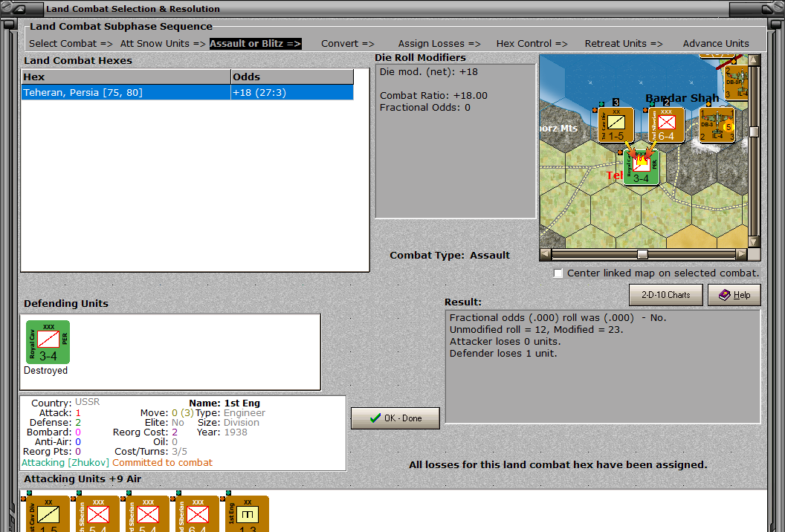
Task: Click the map's vertical scrollbar thumb
Action: (754, 132)
